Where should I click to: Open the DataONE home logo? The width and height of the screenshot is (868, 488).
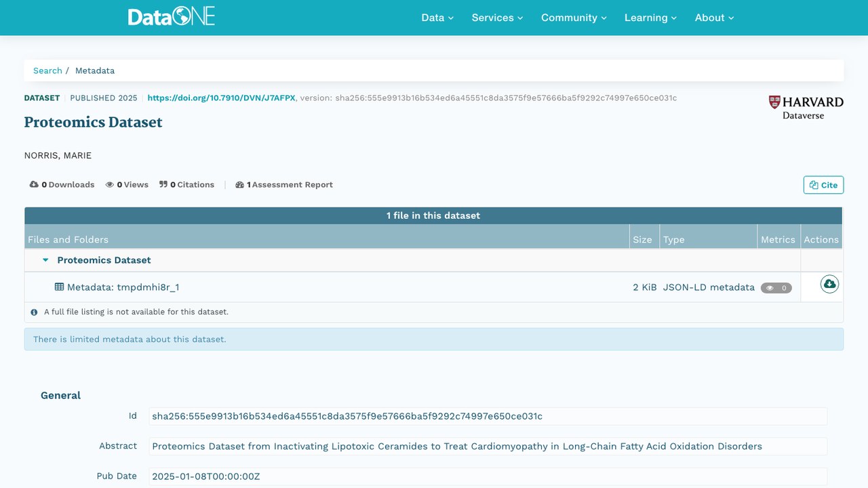[172, 17]
